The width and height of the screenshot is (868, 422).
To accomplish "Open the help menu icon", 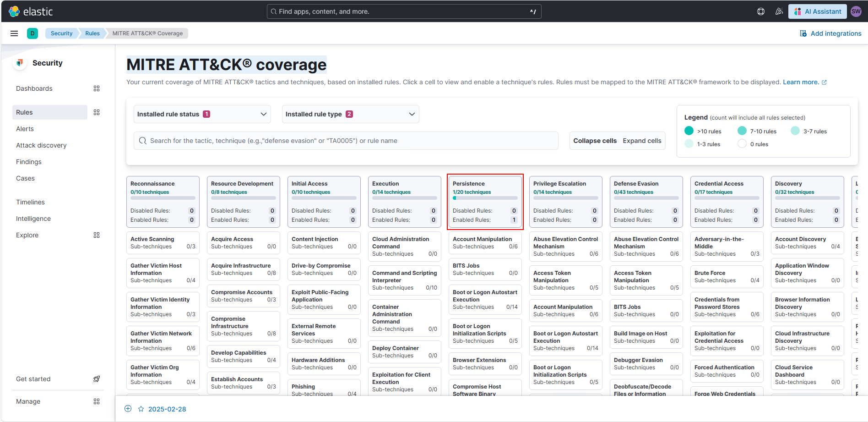I will coord(761,11).
